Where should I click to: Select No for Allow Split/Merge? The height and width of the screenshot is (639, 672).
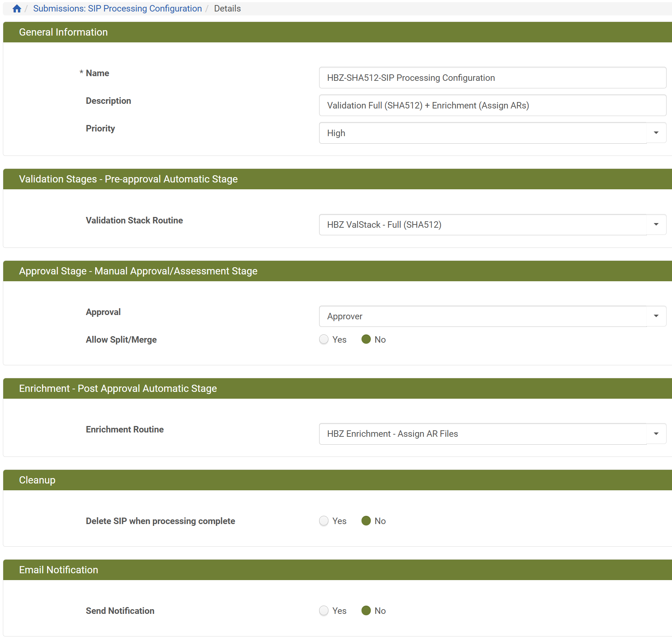point(366,339)
